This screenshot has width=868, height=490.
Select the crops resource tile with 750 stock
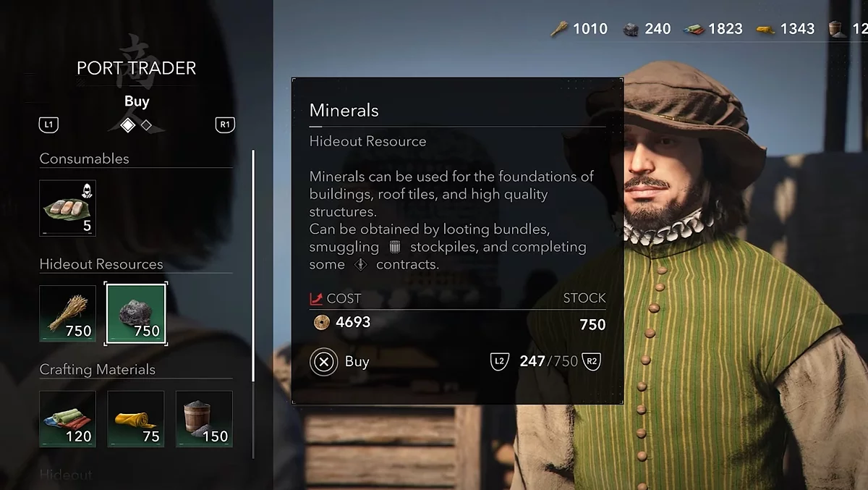coord(67,313)
